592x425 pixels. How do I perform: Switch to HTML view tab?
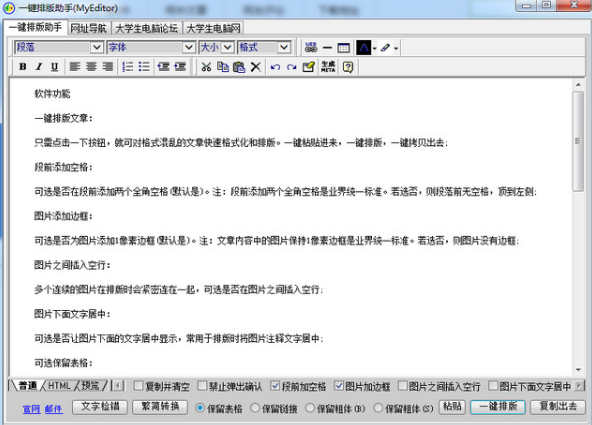click(x=59, y=386)
